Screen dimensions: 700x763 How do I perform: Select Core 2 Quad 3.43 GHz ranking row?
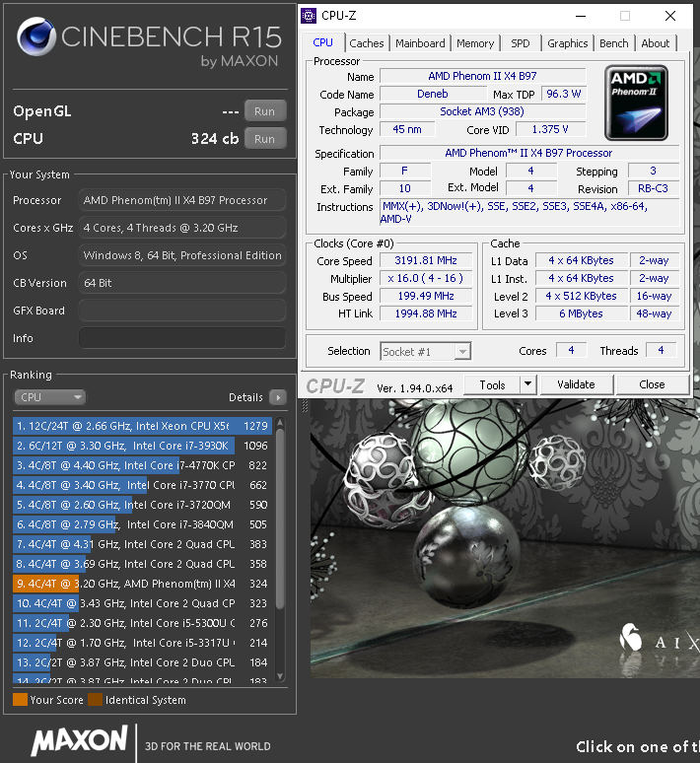142,603
